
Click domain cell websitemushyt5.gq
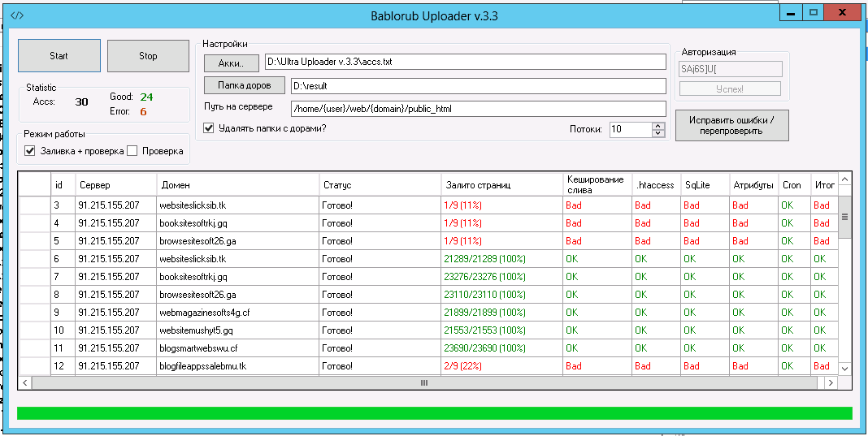tap(237, 330)
